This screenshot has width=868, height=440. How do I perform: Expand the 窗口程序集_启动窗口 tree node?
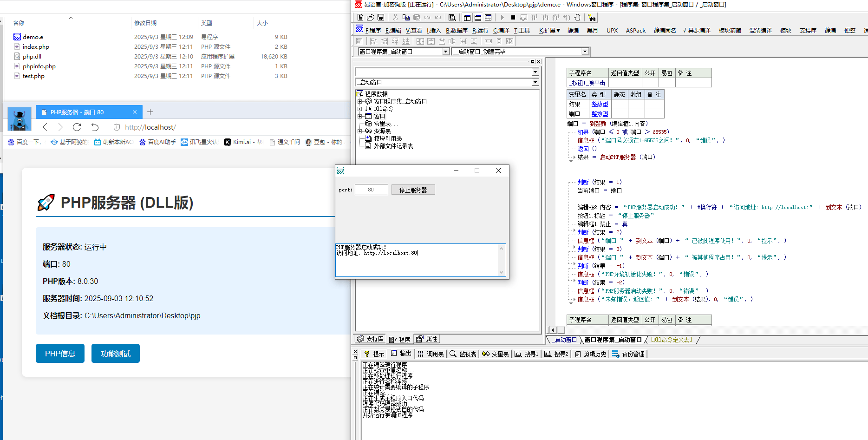click(x=359, y=101)
